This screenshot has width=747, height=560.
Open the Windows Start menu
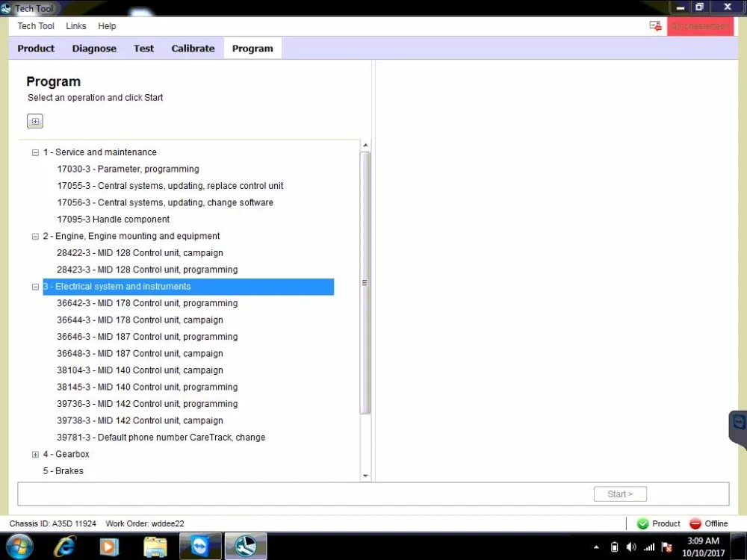(x=18, y=547)
